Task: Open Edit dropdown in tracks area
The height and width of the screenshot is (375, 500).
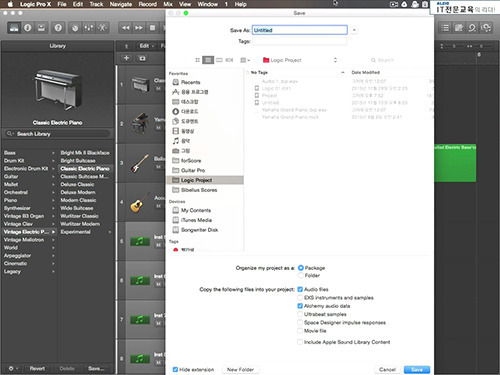Action: point(147,46)
